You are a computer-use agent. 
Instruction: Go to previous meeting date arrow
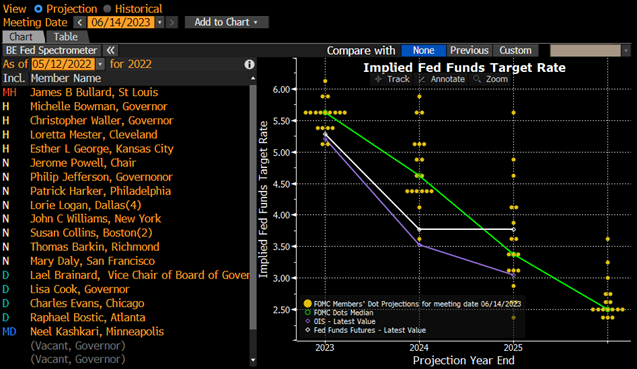click(80, 22)
